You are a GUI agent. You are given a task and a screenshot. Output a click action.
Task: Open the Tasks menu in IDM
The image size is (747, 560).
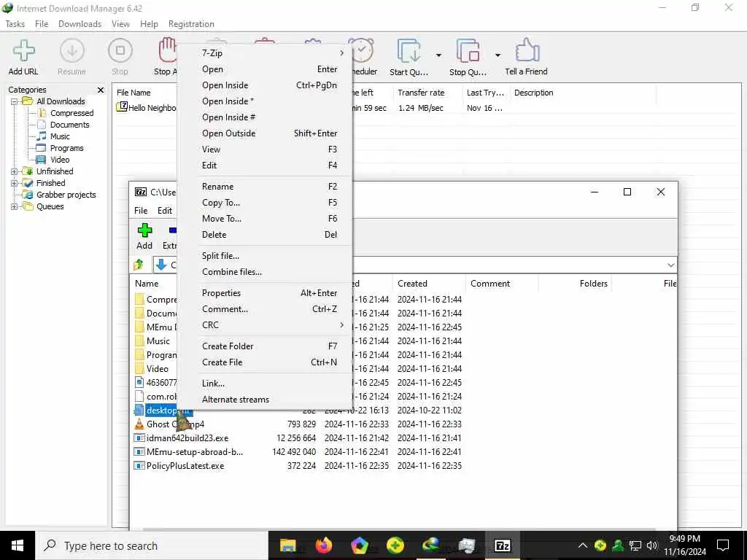15,24
